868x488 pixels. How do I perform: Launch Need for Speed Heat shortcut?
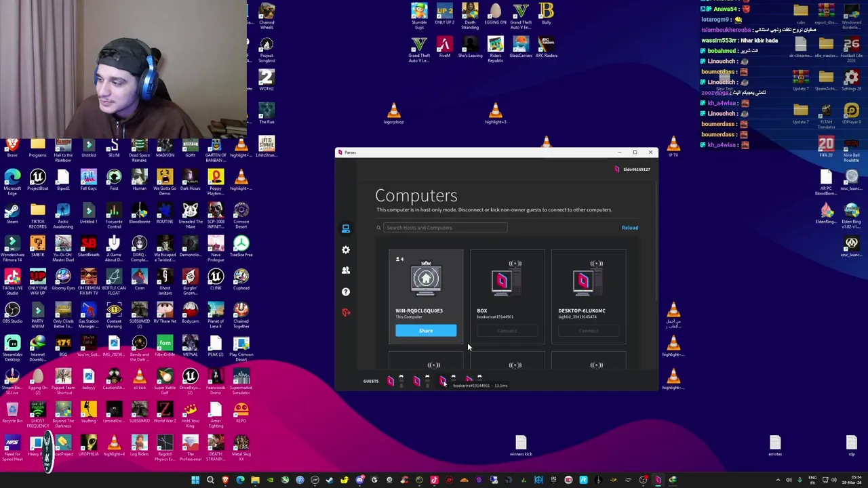[x=12, y=449]
